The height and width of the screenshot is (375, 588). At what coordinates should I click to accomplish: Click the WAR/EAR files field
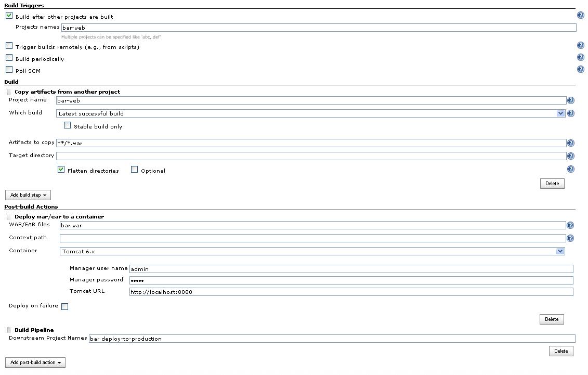pos(313,225)
